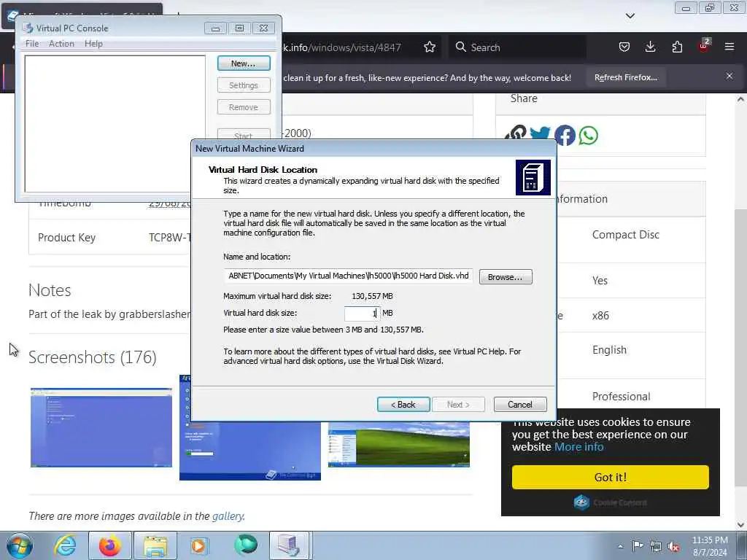Cancel the New Virtual Machine Wizard
The width and height of the screenshot is (747, 560).
[519, 404]
